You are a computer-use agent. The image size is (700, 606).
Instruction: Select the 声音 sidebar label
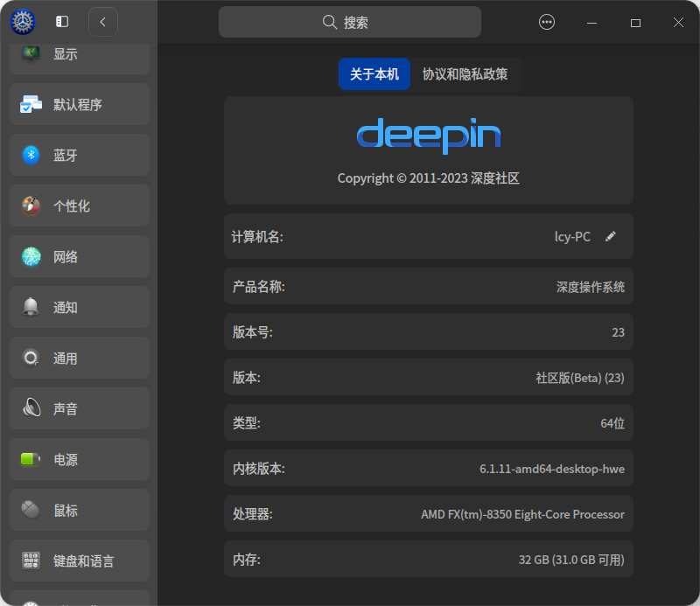65,408
